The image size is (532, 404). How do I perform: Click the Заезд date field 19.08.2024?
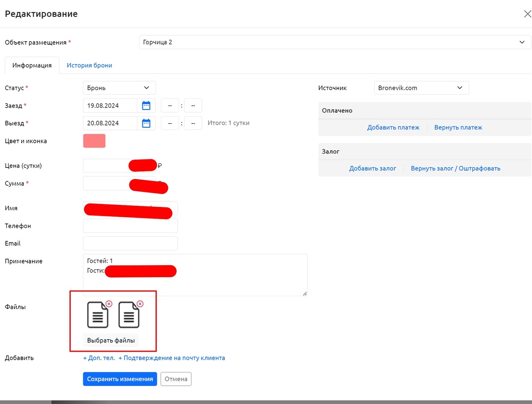(x=110, y=106)
